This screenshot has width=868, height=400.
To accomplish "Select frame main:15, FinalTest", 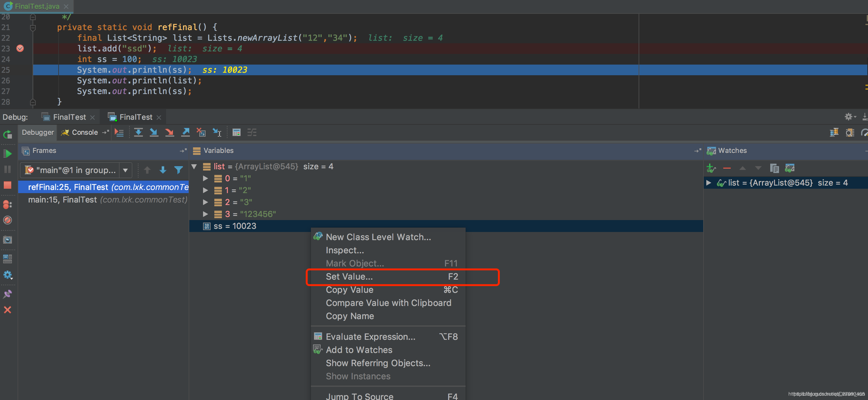I will point(103,200).
